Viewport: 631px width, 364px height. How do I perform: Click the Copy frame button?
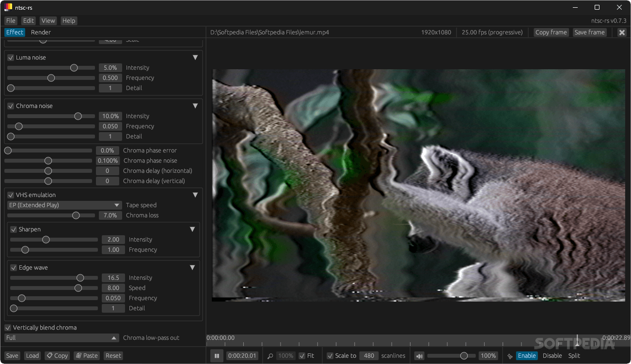pos(551,32)
